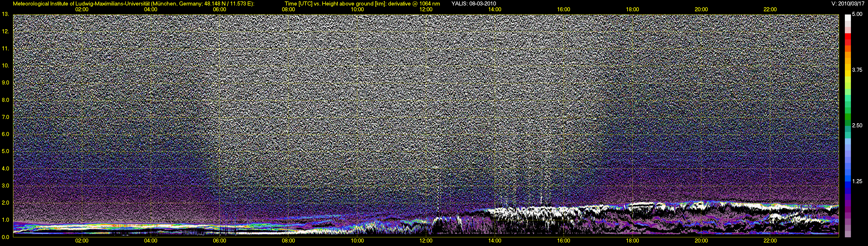Click the 6.0 height axis label
Viewport: 868px width, 246px height.
tap(5, 134)
